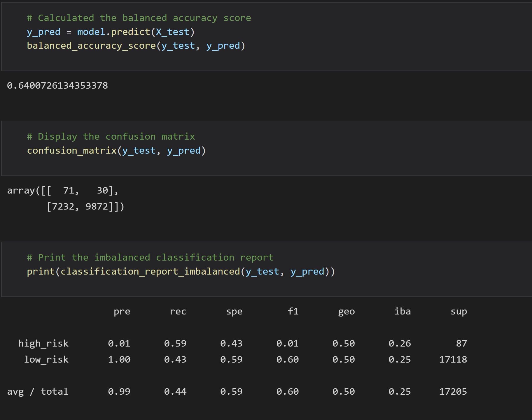The width and height of the screenshot is (532, 420).
Task: Select the imbalanced classification report comment
Action: [x=150, y=257]
